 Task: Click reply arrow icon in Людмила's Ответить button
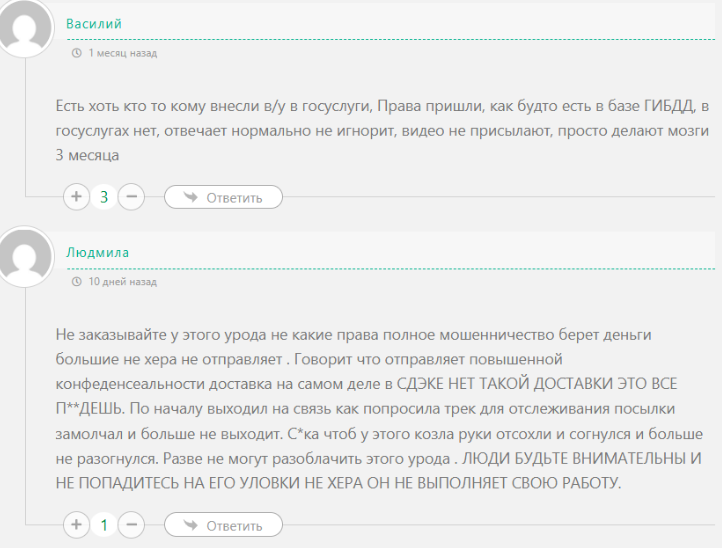tap(190, 525)
